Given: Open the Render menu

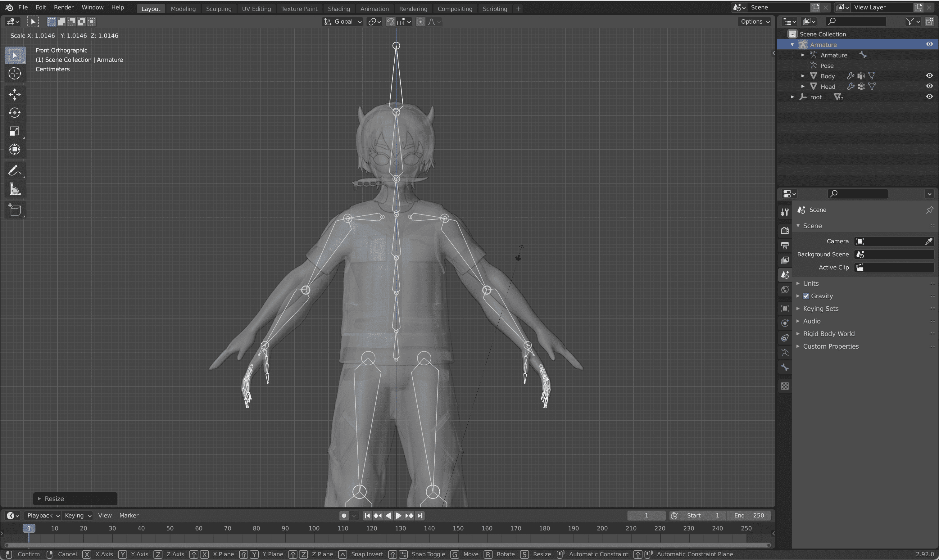Looking at the screenshot, I should (x=63, y=7).
